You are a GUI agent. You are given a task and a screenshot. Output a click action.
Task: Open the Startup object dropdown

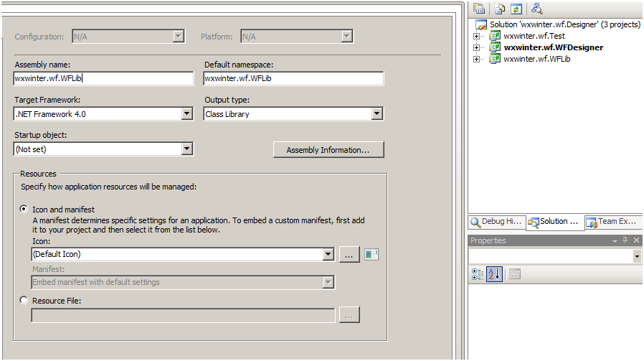point(187,149)
